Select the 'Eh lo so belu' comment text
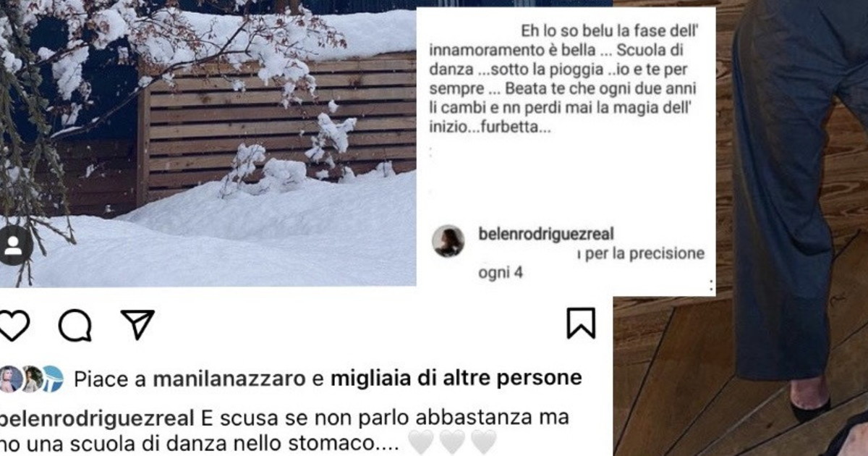This screenshot has height=456, width=868. (x=566, y=81)
